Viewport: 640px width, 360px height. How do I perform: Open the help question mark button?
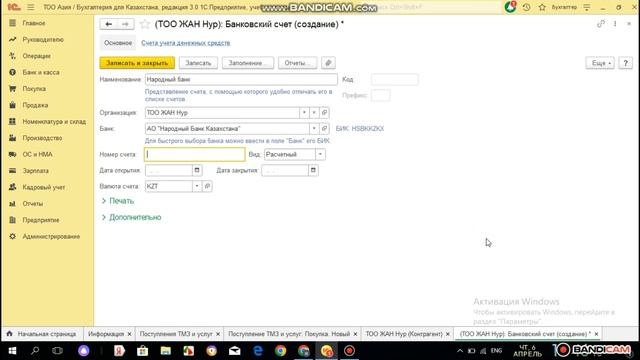click(625, 63)
